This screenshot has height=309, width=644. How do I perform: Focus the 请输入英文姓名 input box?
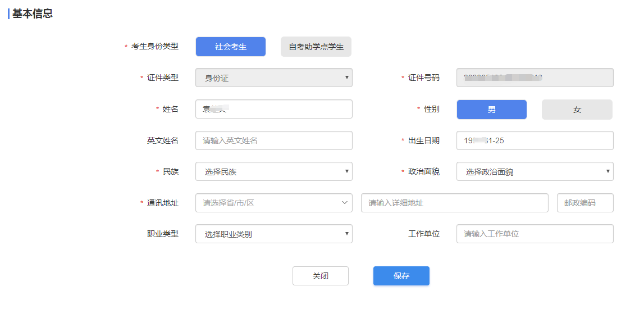[273, 140]
